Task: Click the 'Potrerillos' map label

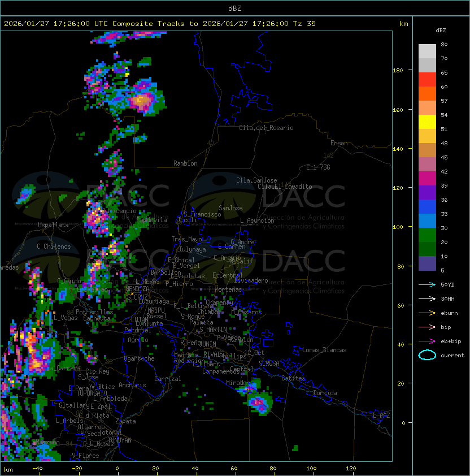Action: point(94,312)
